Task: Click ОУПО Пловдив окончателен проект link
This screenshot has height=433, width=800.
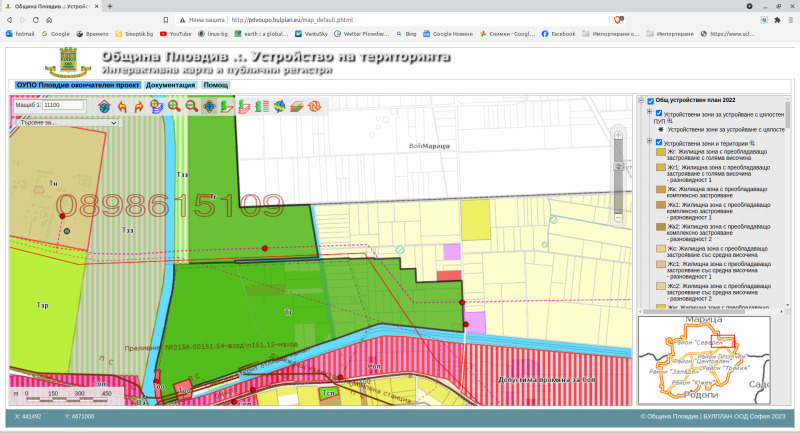Action: click(78, 85)
